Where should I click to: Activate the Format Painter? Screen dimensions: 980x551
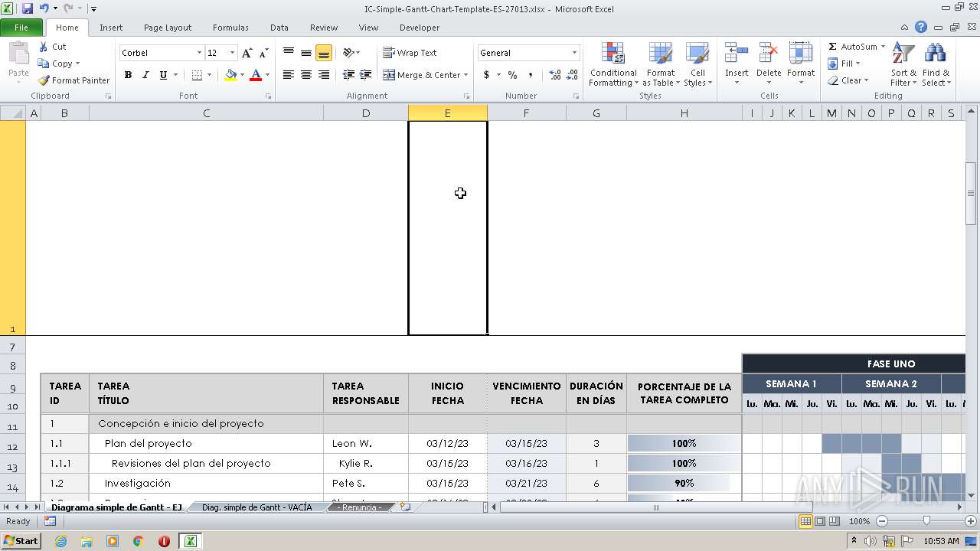(73, 80)
